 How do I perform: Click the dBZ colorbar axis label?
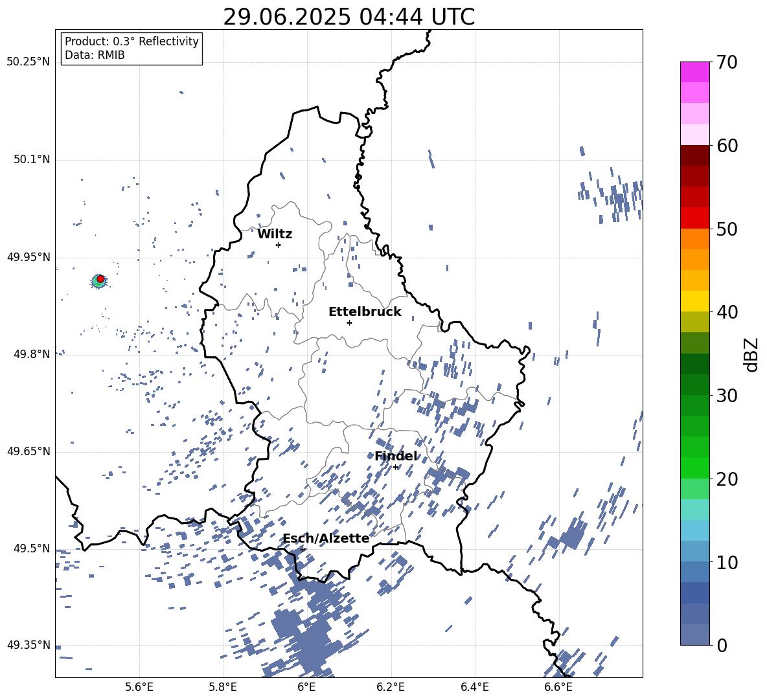point(752,354)
